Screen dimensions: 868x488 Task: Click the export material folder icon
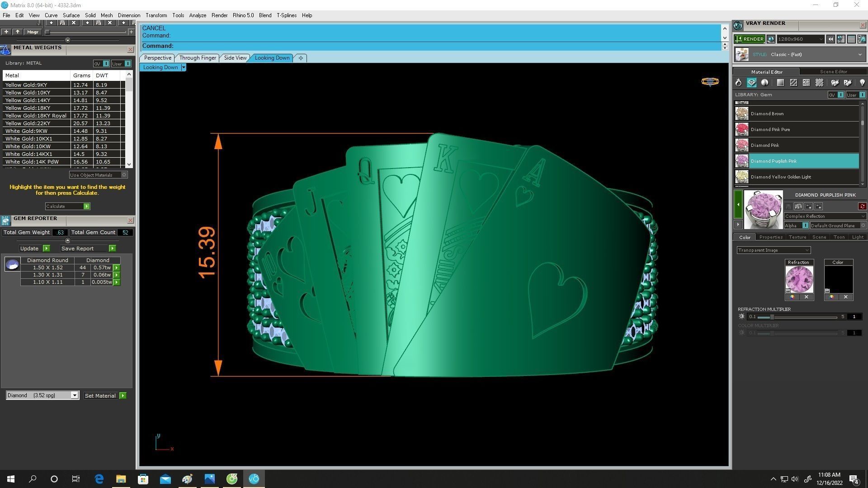click(808, 206)
